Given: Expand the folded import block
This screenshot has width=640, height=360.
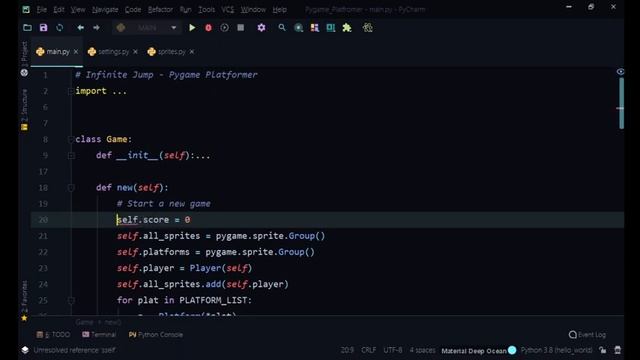Looking at the screenshot, I should [71, 91].
